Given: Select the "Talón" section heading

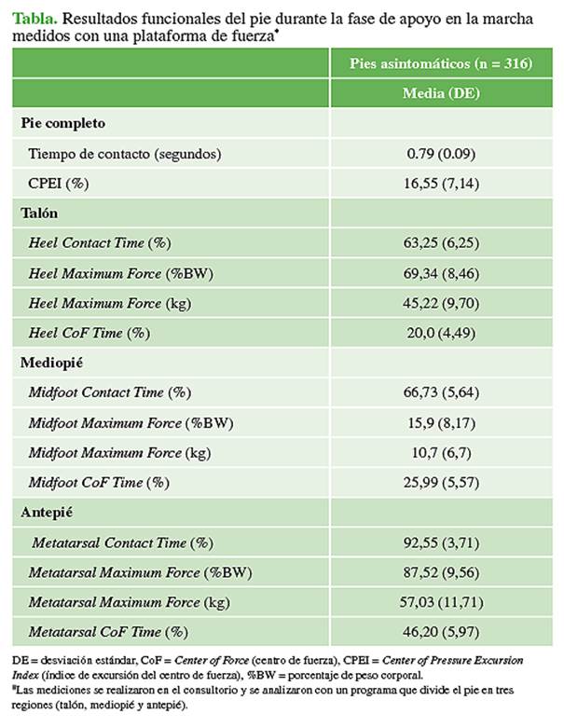Looking at the screenshot, I should click(41, 213).
